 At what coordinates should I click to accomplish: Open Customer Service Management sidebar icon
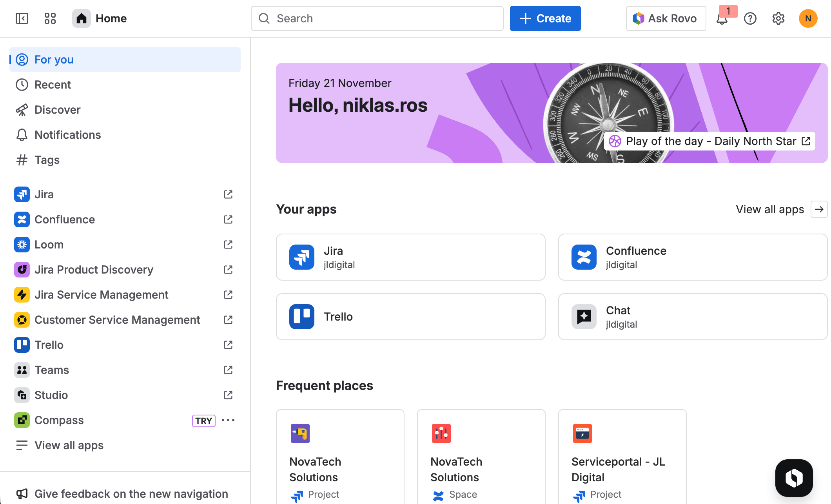22,320
